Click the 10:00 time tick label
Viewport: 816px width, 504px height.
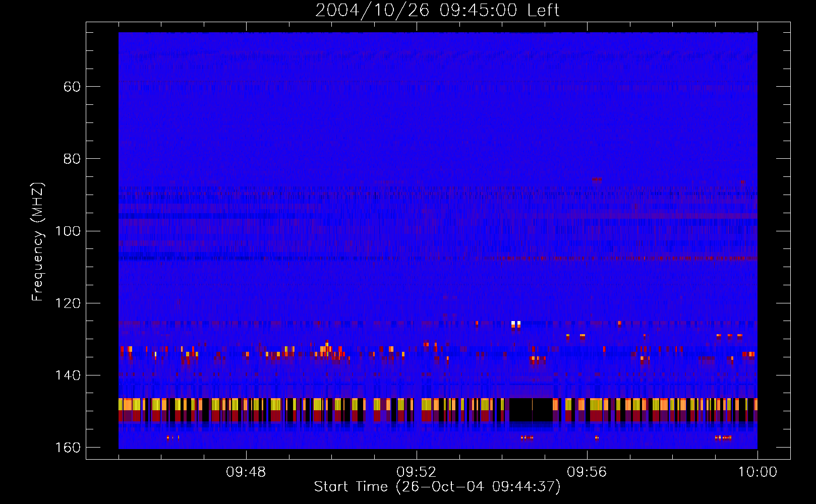pyautogui.click(x=757, y=472)
